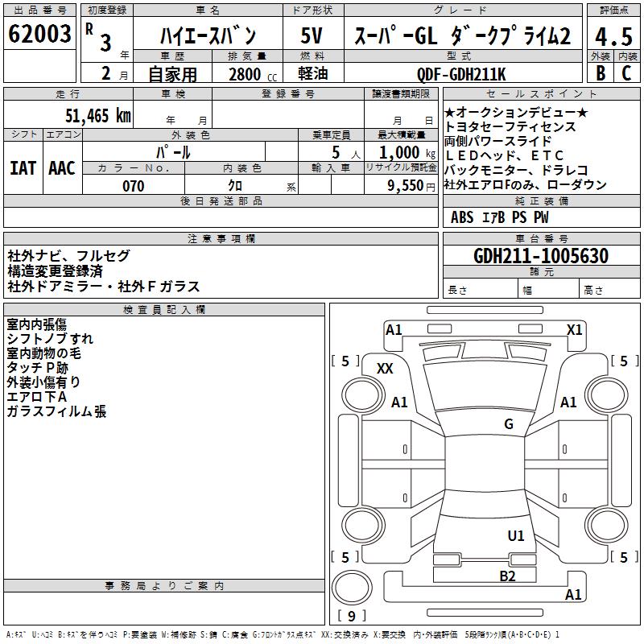This screenshot has width=644, height=644.
Task: Select the color number 070
Action: coord(134,186)
